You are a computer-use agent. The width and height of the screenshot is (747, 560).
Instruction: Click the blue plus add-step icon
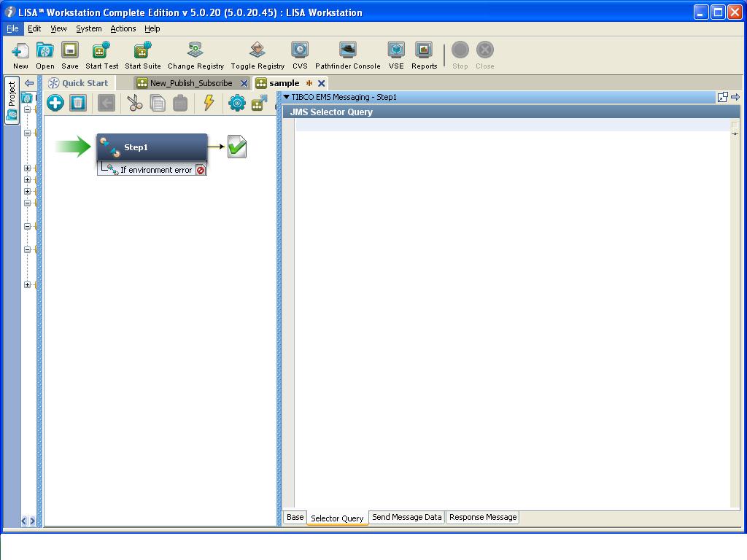tap(55, 103)
